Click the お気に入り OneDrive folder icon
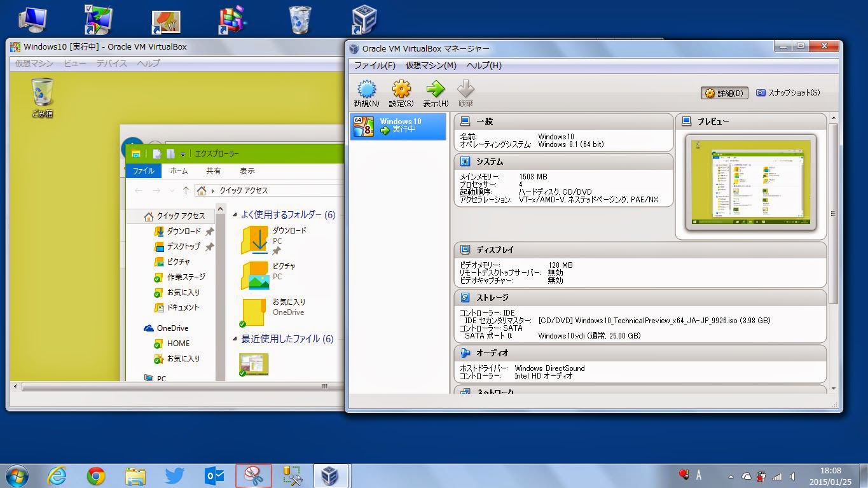 tap(253, 312)
